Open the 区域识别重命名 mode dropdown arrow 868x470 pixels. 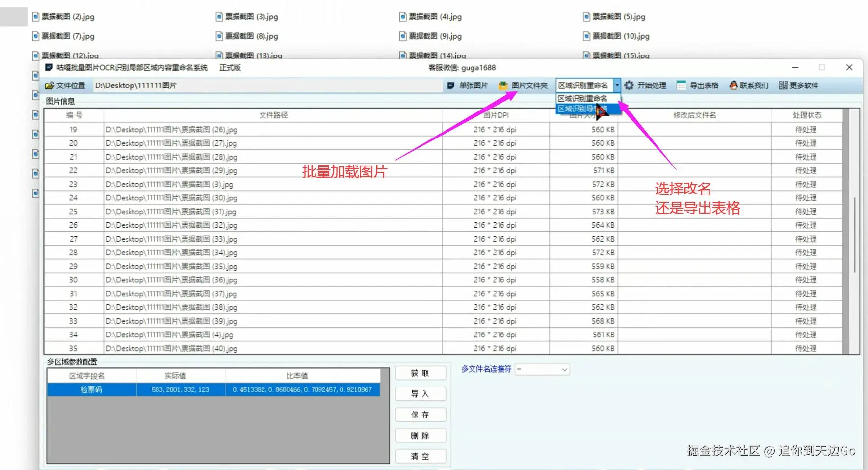[617, 85]
